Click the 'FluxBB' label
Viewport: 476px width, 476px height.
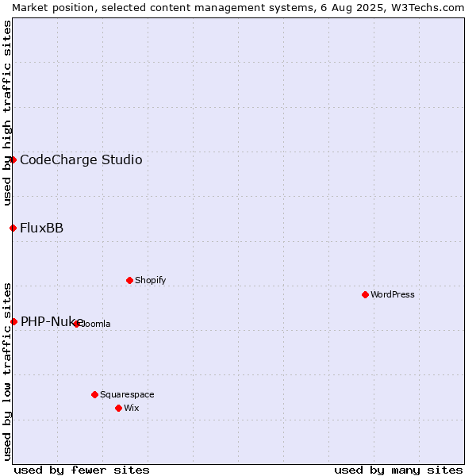(x=41, y=228)
